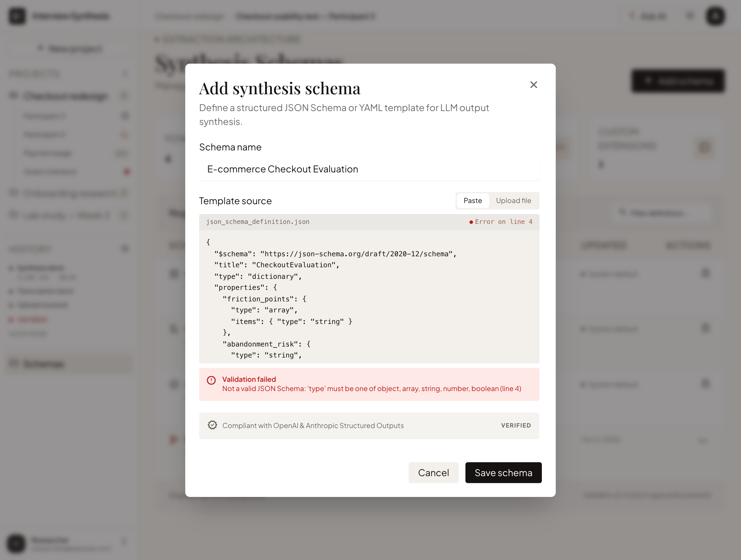Click the json_schema_definition.json filename header
Screen dimensions: 741x560
click(257, 222)
